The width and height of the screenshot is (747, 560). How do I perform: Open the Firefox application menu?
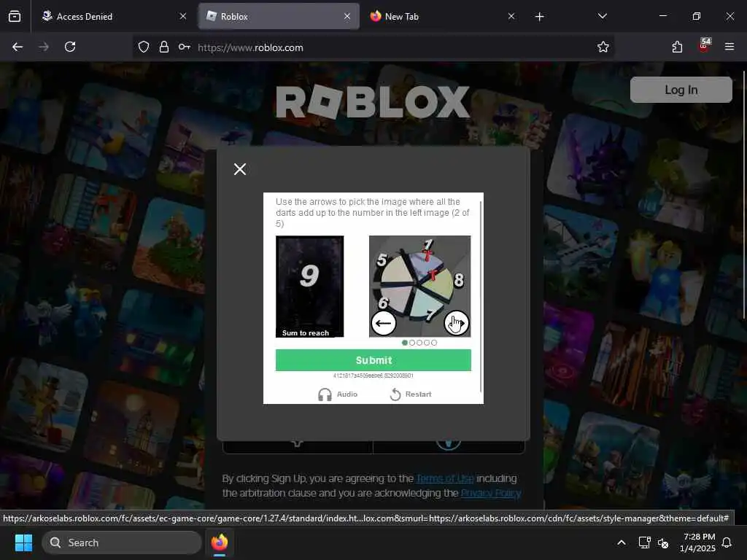(x=729, y=47)
